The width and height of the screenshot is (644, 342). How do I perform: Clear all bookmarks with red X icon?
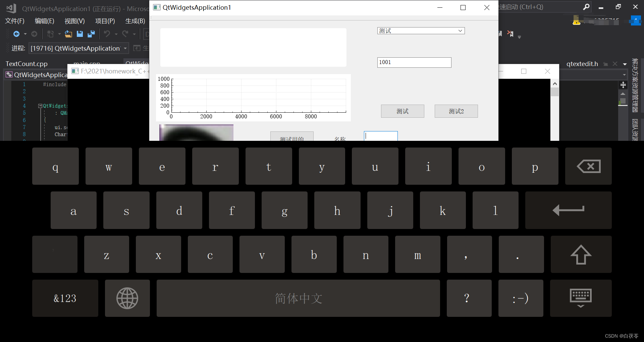[510, 34]
